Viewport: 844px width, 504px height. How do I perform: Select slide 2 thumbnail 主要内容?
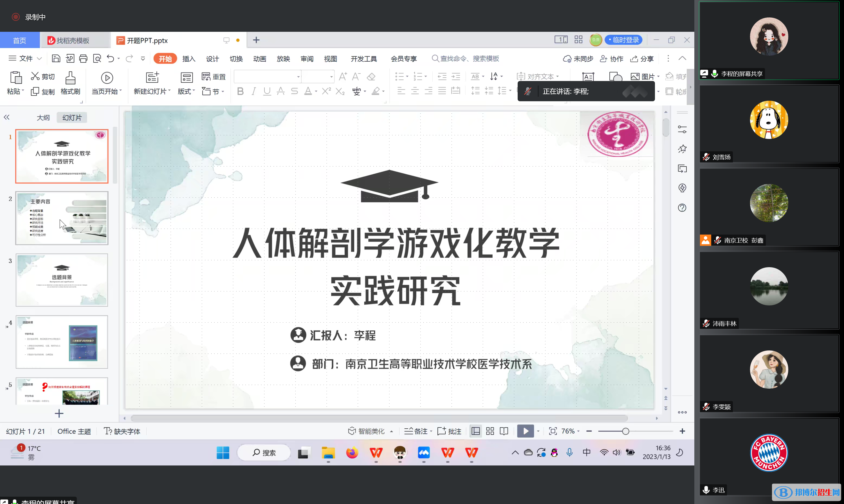pos(62,218)
